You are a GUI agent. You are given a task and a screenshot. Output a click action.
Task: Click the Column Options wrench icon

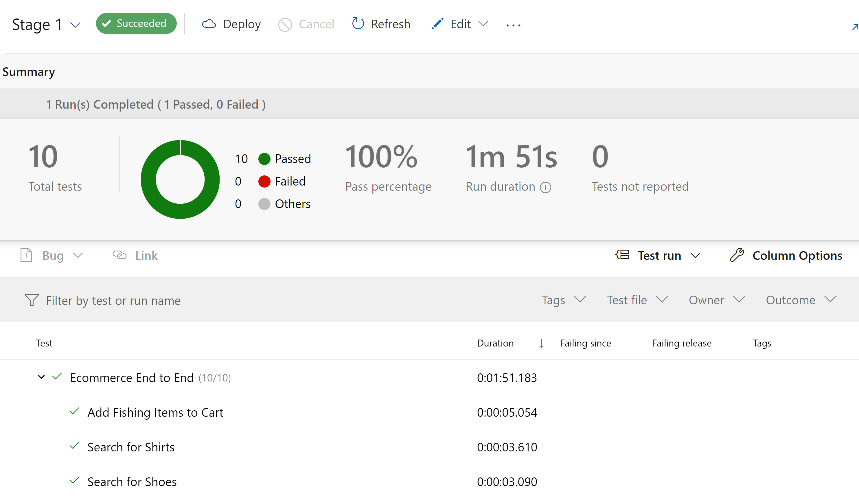[x=737, y=255]
